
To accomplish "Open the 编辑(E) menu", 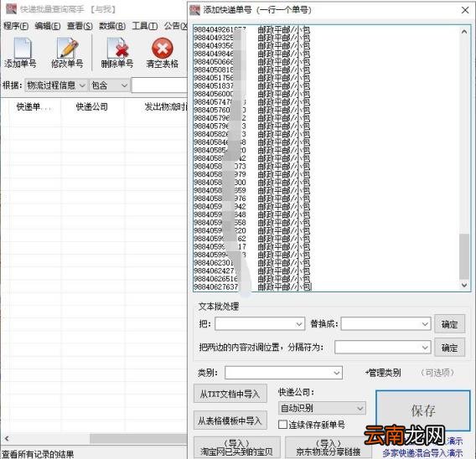I will (48, 26).
